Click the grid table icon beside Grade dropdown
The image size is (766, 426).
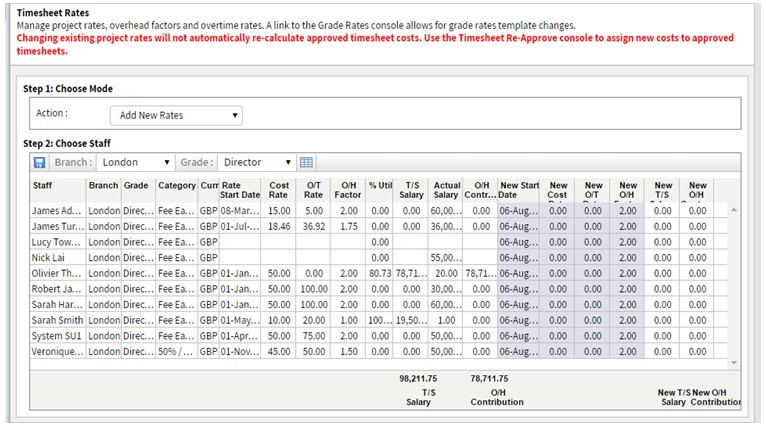[306, 163]
